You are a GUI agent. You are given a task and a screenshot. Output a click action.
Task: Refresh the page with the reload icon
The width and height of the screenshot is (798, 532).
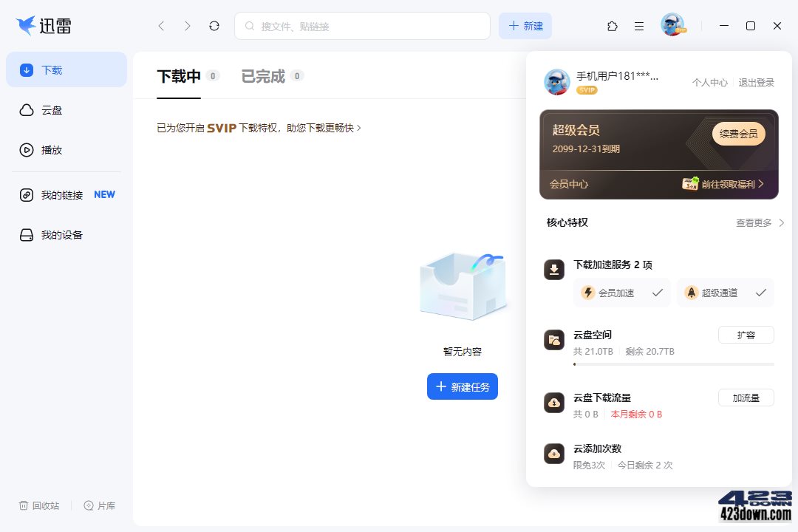click(x=214, y=26)
